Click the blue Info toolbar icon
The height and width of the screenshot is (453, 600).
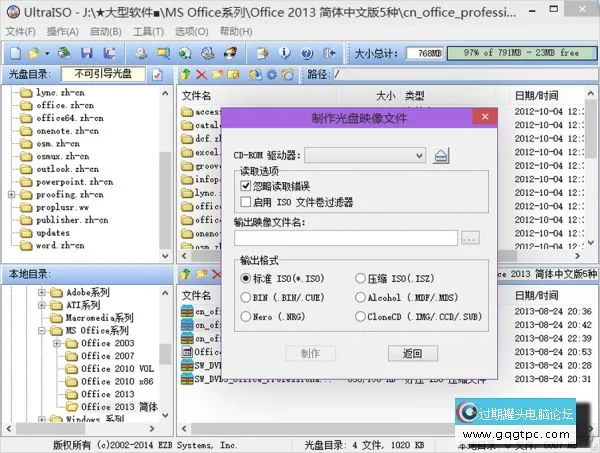click(x=285, y=53)
